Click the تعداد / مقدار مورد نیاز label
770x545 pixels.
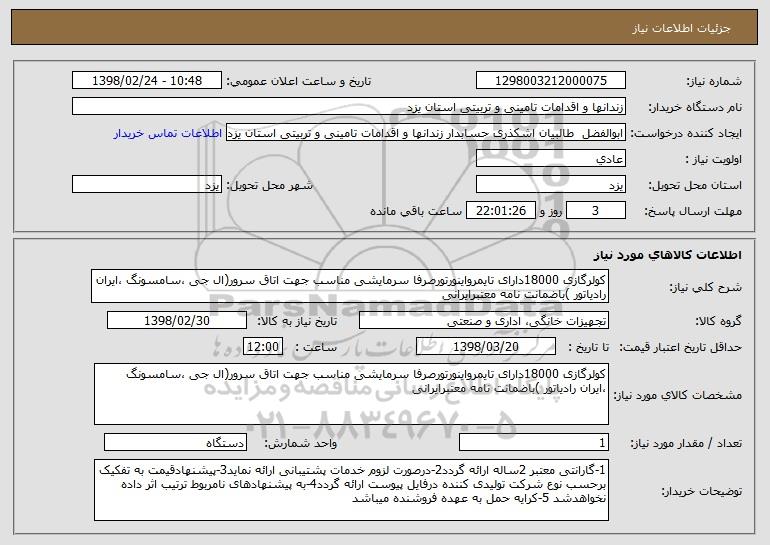(x=686, y=444)
